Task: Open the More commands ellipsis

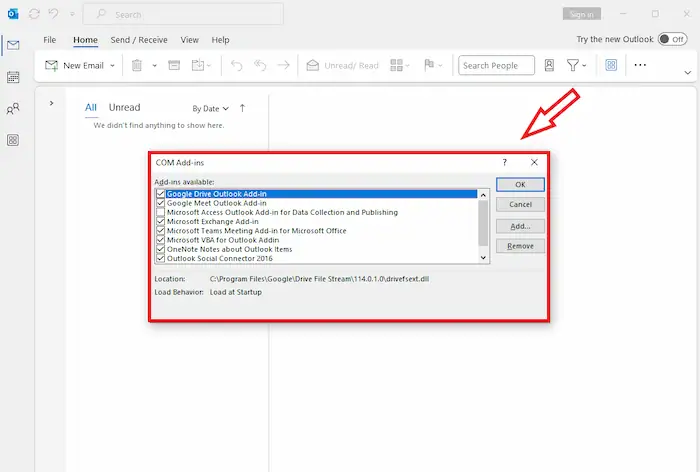Action: 640,65
